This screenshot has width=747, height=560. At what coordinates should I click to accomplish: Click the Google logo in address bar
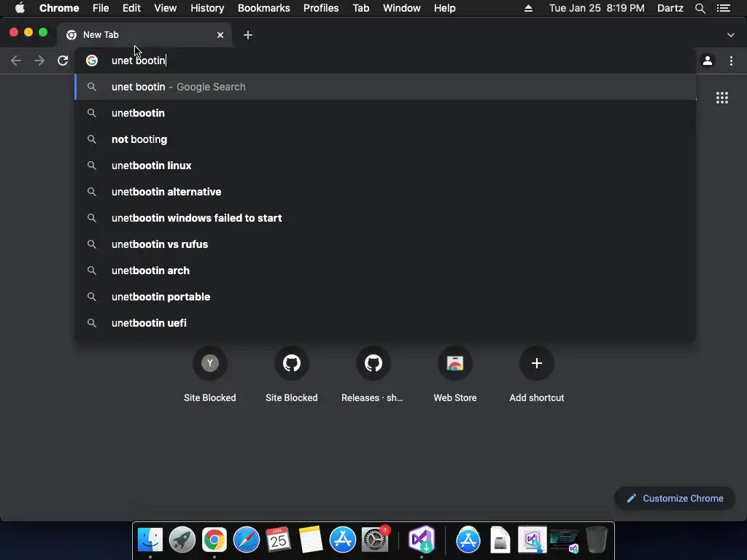tap(92, 61)
